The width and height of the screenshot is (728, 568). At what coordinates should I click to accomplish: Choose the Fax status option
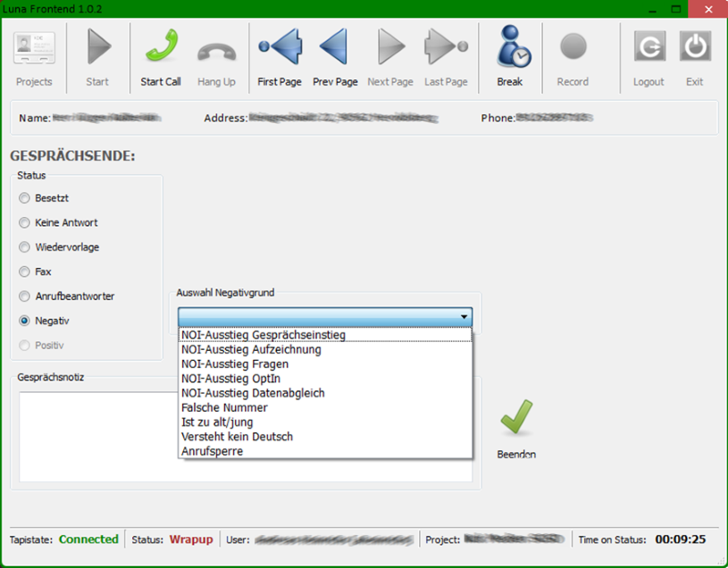pos(25,271)
